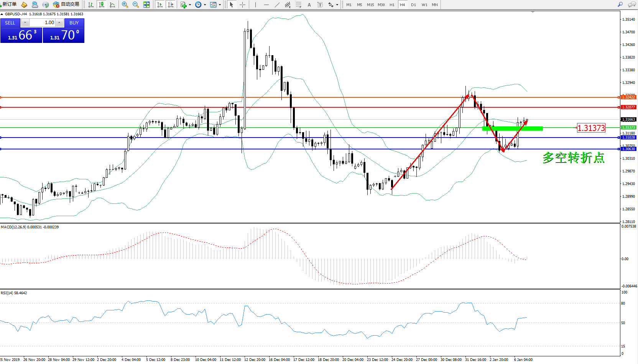The width and height of the screenshot is (638, 364).
Task: Click the Zoom In magnifier icon
Action: 125,5
